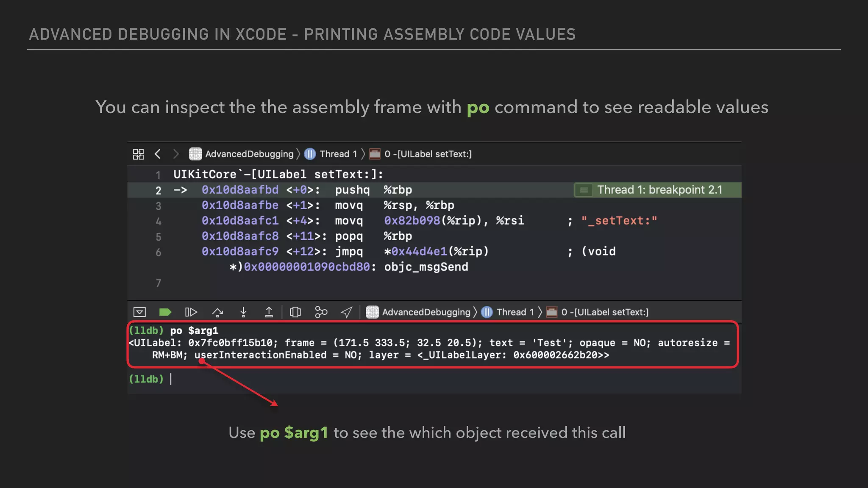Select AdvancedDebugging in the debug bar

pyautogui.click(x=426, y=312)
